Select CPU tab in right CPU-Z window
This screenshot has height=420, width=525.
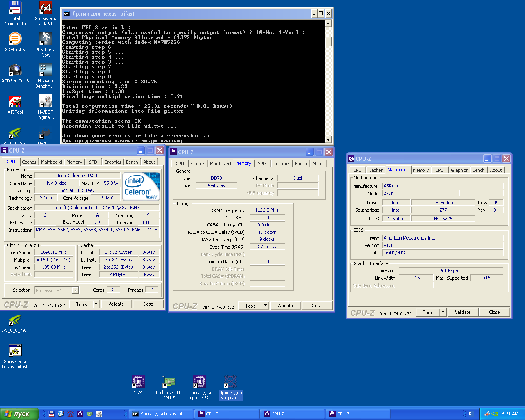click(x=358, y=170)
